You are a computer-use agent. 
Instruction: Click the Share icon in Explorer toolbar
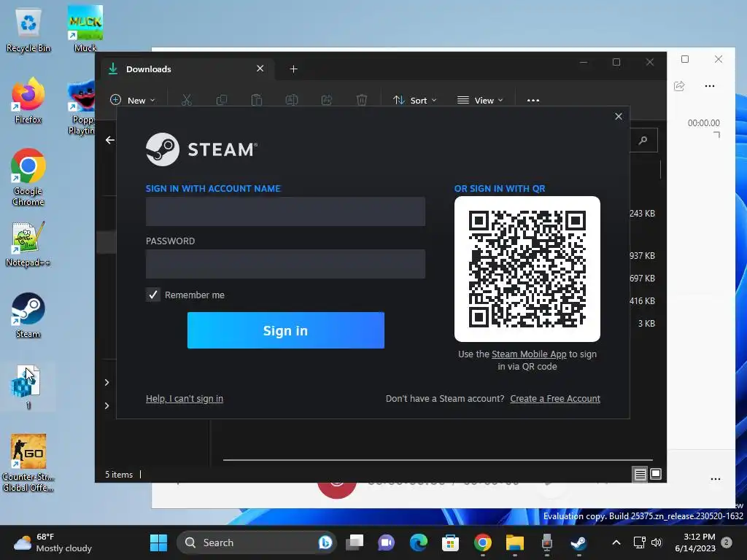coord(327,100)
